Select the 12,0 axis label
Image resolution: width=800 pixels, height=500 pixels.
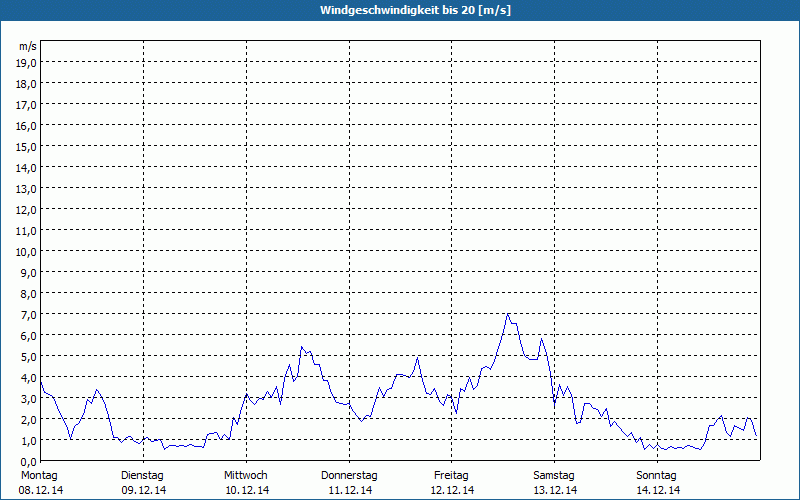coord(26,210)
